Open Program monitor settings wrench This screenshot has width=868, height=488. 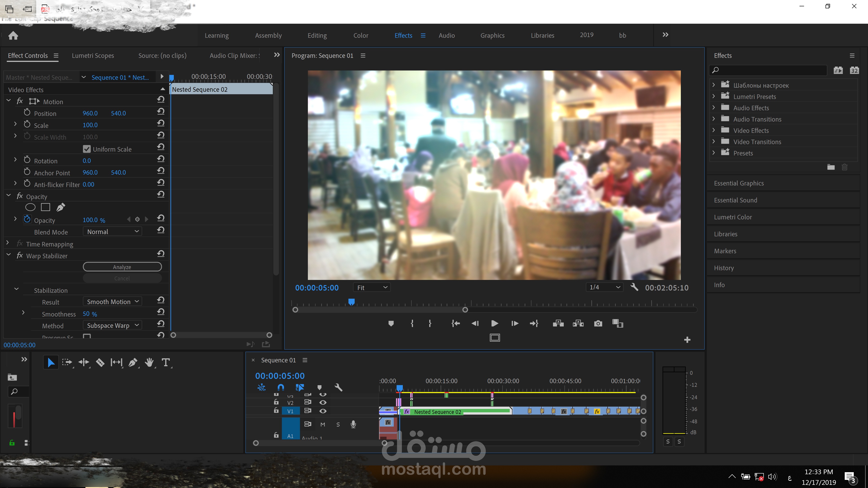pyautogui.click(x=634, y=287)
